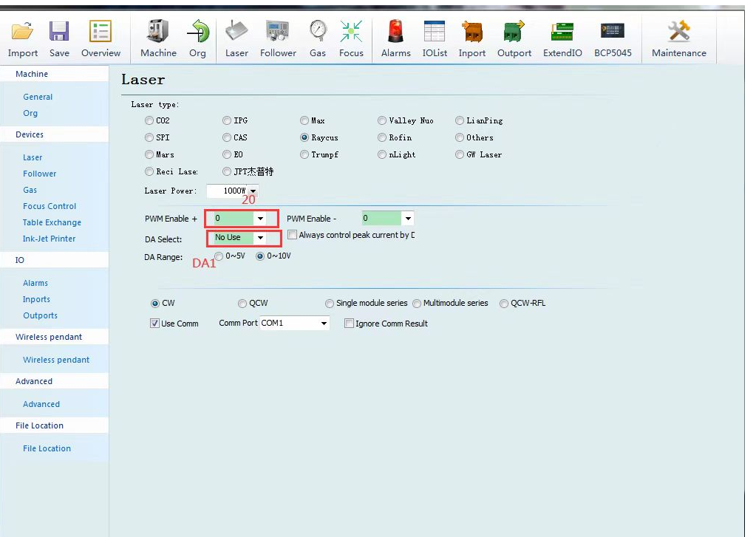Open the DA Select dropdown
Screen dimensions: 756x537
pyautogui.click(x=260, y=238)
